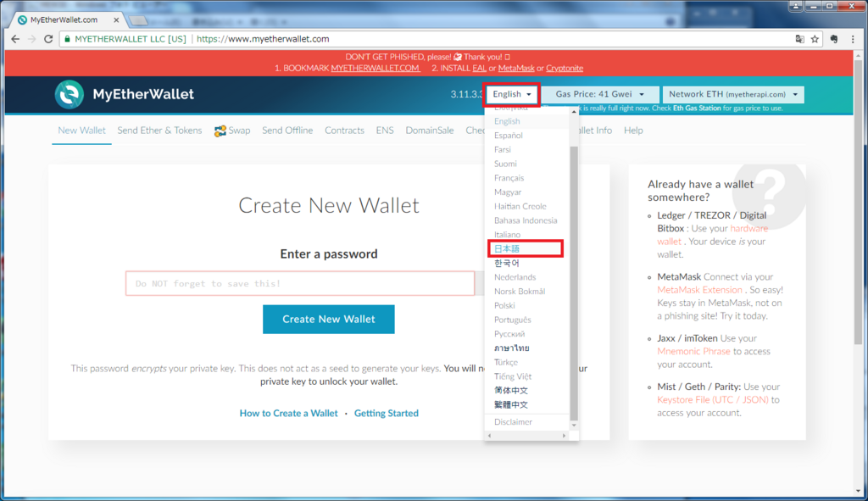The width and height of the screenshot is (868, 501).
Task: Click the Cryptonite link in banner
Action: 565,68
